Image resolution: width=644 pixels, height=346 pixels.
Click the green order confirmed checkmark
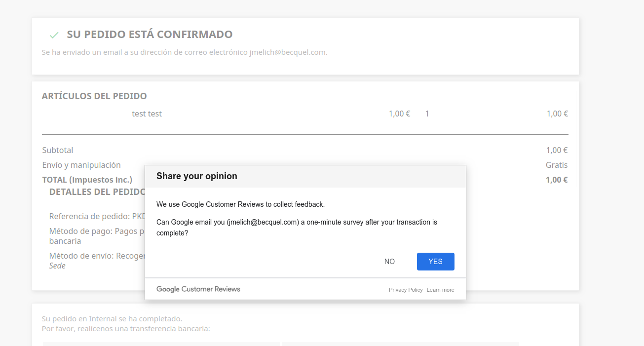click(x=54, y=35)
